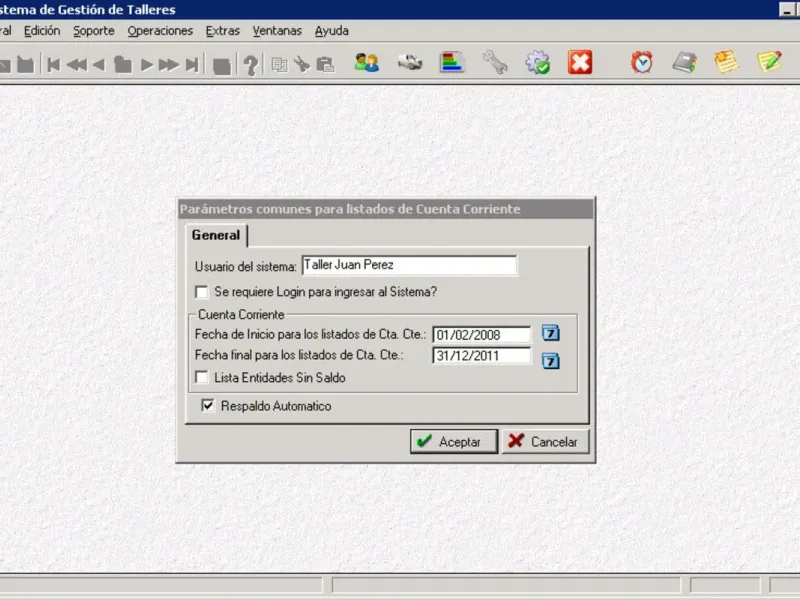The image size is (800, 600).
Task: Open help with the question mark icon
Action: pos(251,65)
